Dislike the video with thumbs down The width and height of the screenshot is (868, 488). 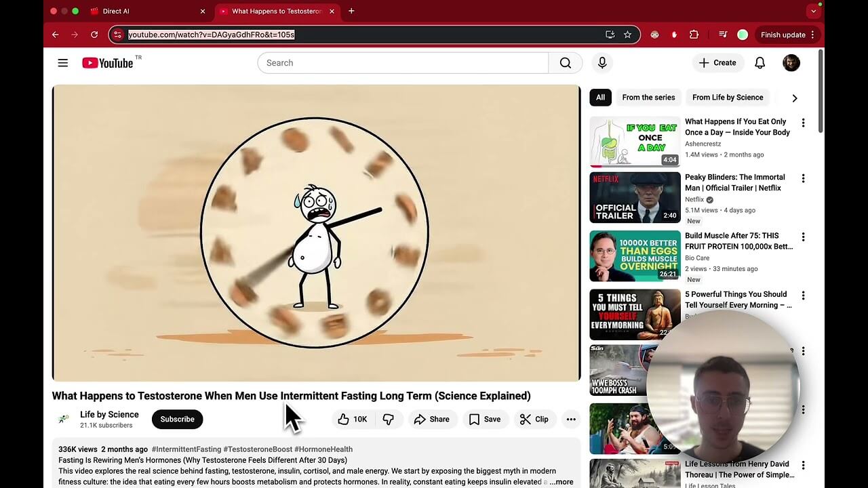click(x=389, y=420)
